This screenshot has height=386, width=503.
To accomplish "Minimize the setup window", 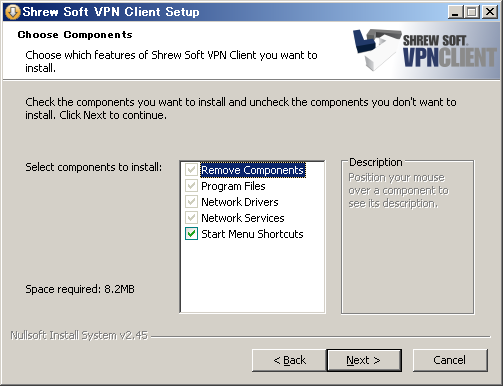I will coord(455,12).
